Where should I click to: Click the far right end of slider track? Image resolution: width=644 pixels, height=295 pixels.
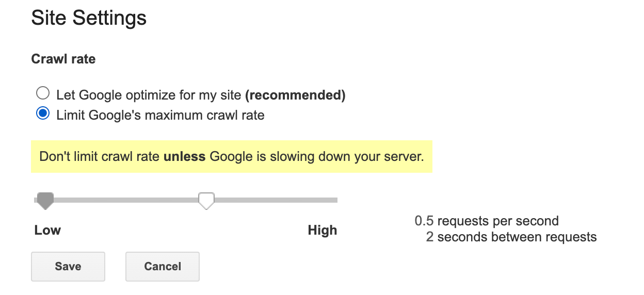tap(335, 200)
